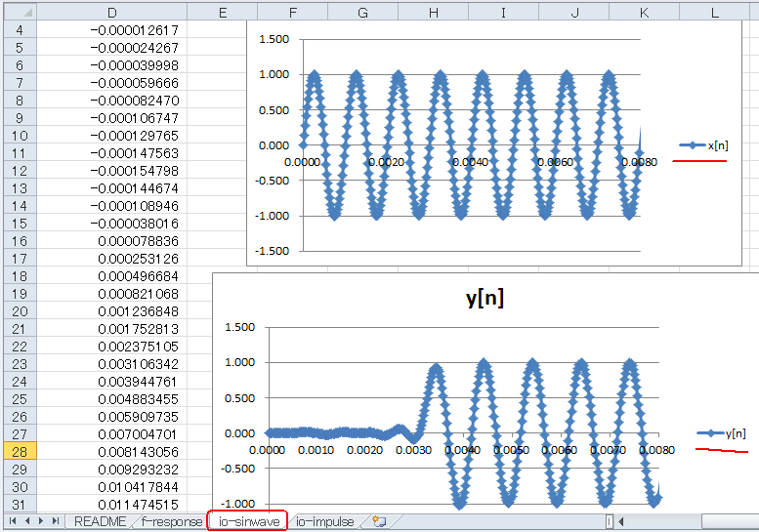Image resolution: width=759 pixels, height=532 pixels.
Task: Click the tab split handle beside scrollbar
Action: point(610,521)
